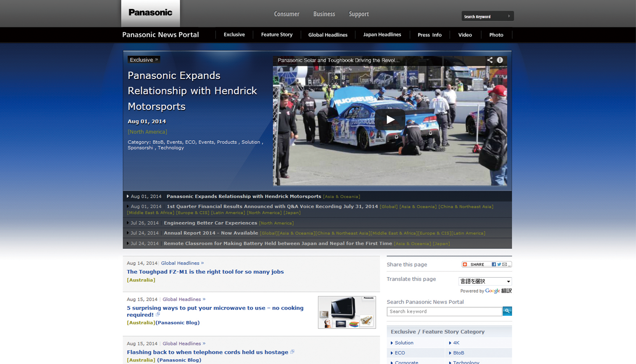Viewport: 636px width, 364px height.
Task: Expand arrow beside Jul 26 Engineering story
Action: (128, 223)
